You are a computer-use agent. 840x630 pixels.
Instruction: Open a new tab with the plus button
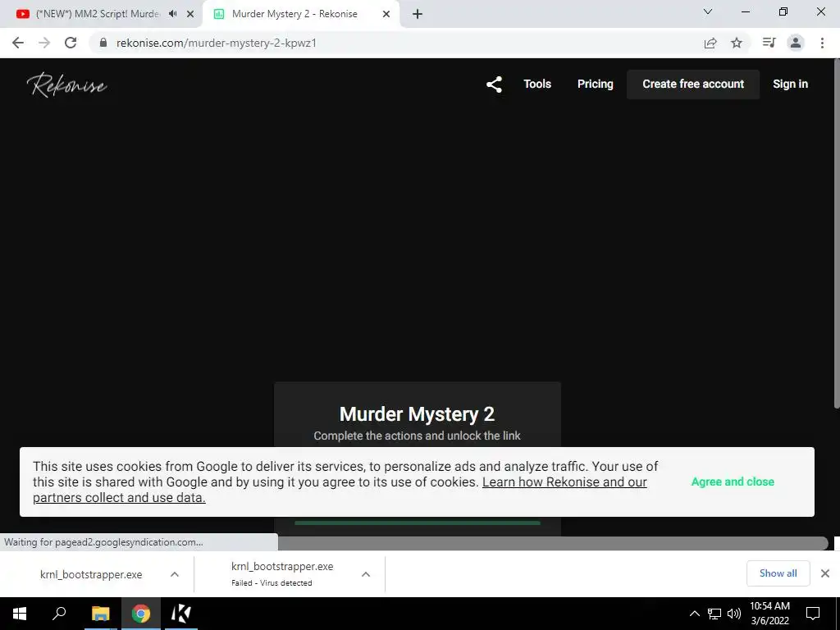point(418,14)
